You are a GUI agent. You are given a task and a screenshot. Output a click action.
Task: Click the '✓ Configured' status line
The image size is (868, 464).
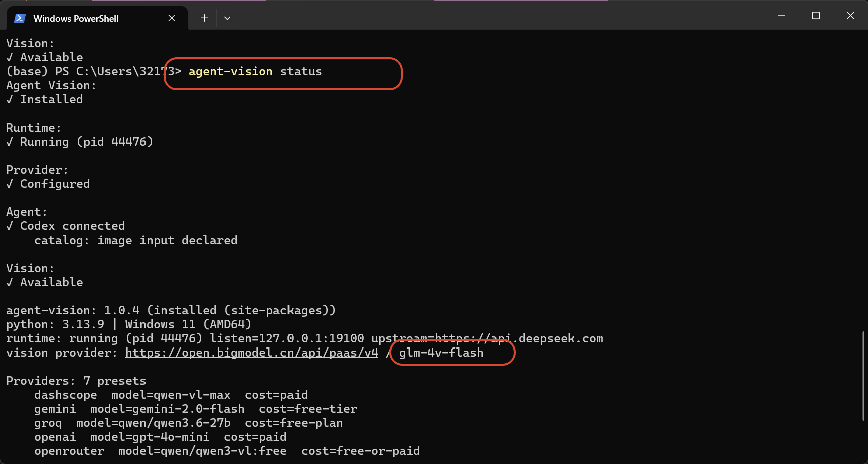[48, 184]
